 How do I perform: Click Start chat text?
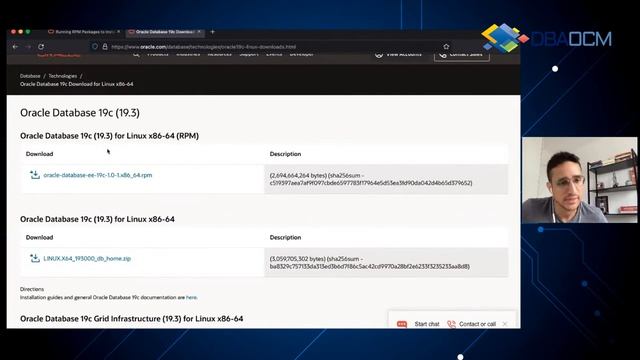click(x=427, y=324)
